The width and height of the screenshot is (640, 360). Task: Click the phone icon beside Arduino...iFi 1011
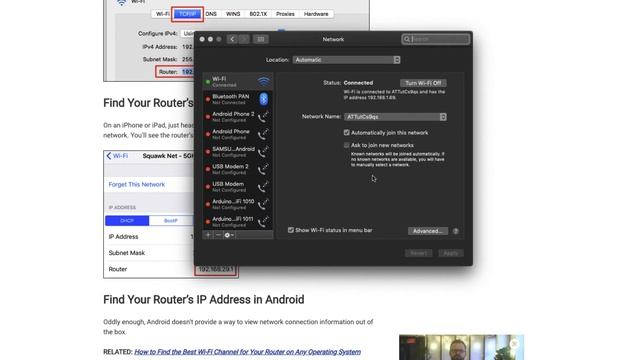click(264, 222)
